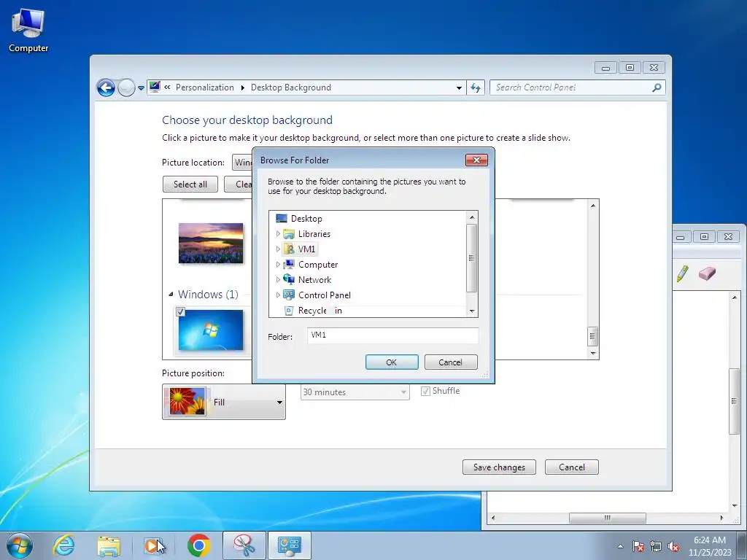The width and height of the screenshot is (747, 560).
Task: Confirm with OK in Browse For Folder
Action: [392, 362]
